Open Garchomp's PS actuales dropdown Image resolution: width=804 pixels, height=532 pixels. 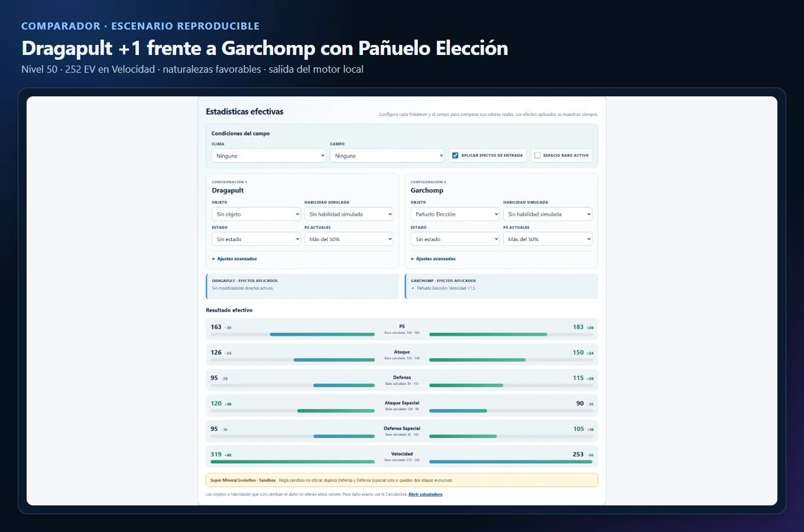pos(547,239)
